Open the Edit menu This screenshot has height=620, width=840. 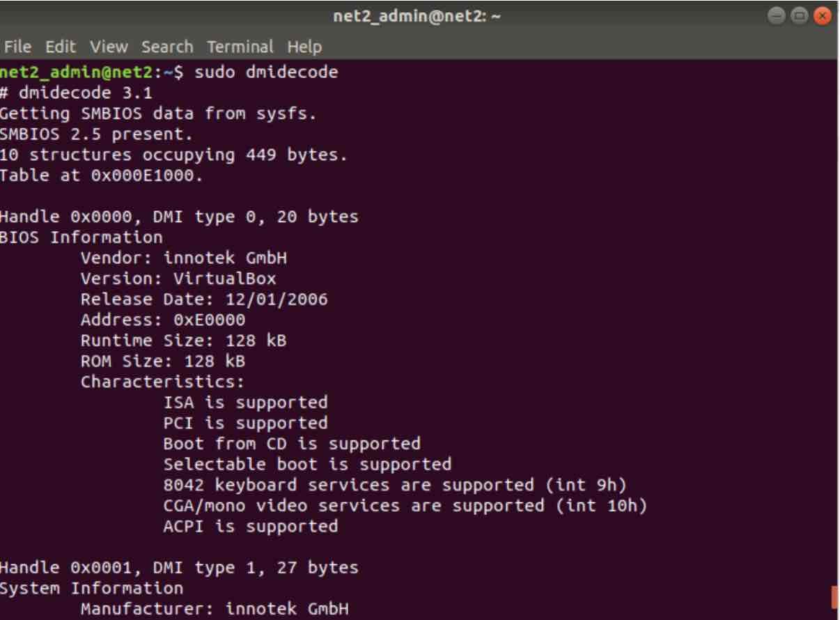60,47
